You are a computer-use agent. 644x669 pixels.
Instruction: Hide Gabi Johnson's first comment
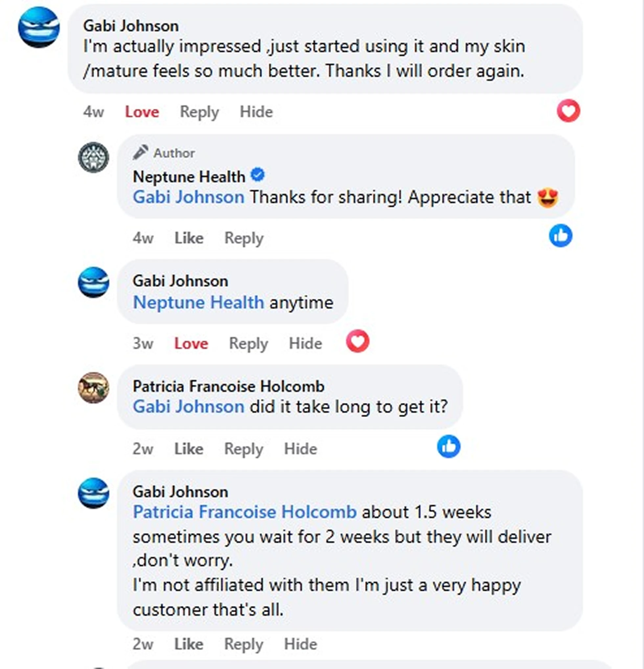[x=256, y=112]
